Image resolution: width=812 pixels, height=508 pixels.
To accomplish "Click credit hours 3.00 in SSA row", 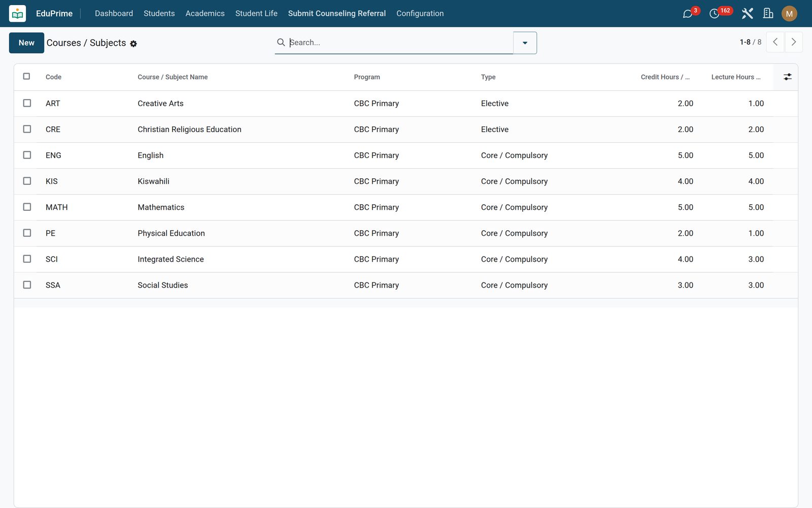I will pos(685,285).
